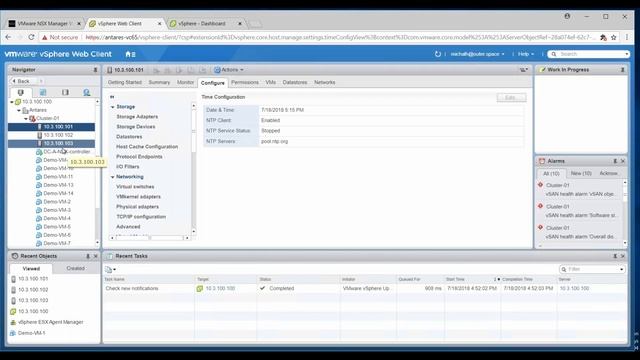Close the Recent Objects panel
640x360 pixels.
pos(96,256)
